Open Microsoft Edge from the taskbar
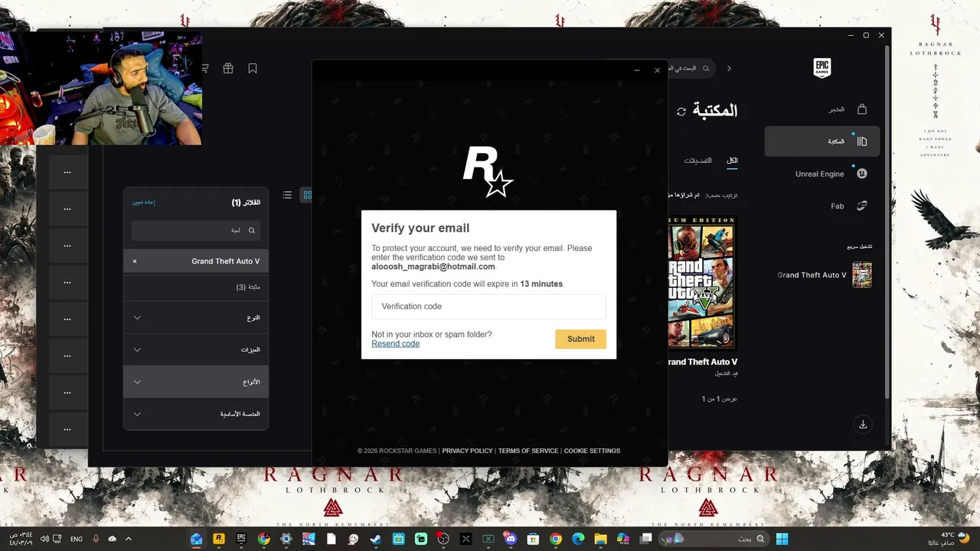This screenshot has height=551, width=980. pyautogui.click(x=578, y=539)
